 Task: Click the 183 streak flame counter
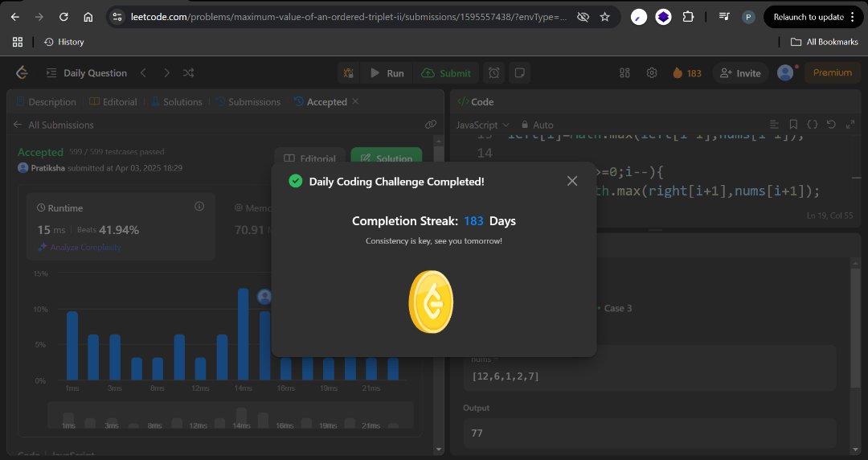click(x=687, y=73)
